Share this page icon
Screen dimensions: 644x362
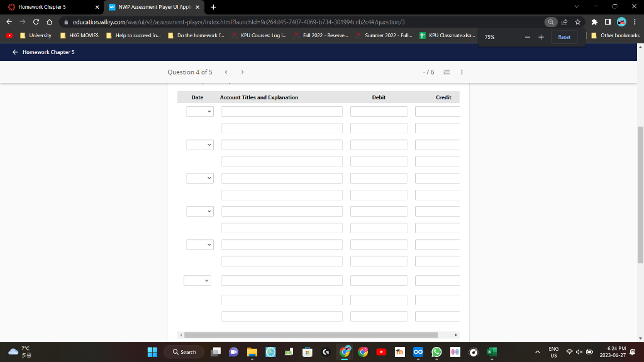click(x=564, y=22)
